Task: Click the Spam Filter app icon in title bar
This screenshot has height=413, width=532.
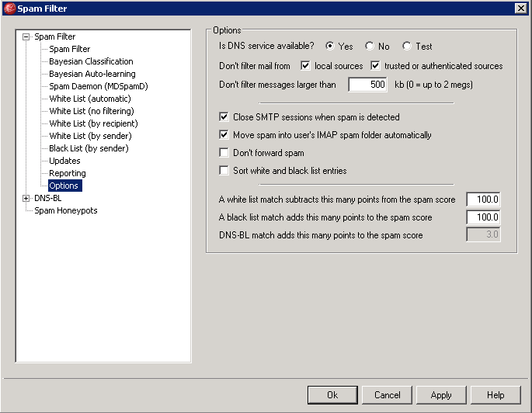Action: (9, 8)
